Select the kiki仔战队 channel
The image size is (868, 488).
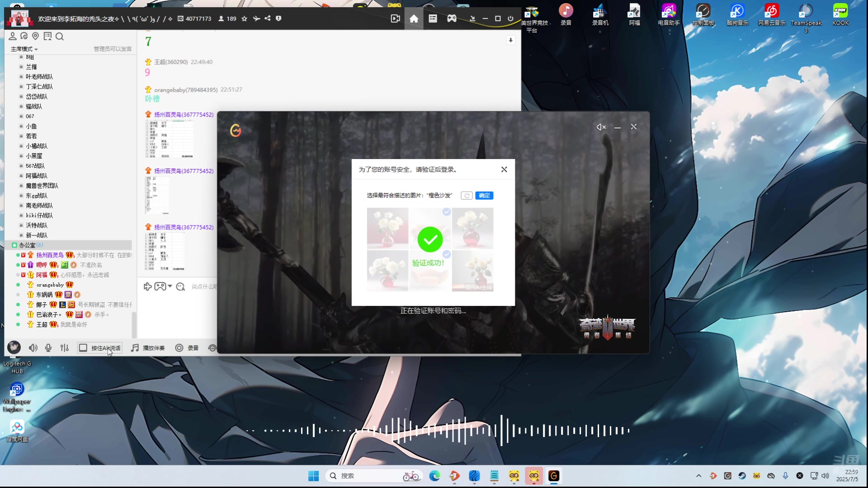[39, 216]
